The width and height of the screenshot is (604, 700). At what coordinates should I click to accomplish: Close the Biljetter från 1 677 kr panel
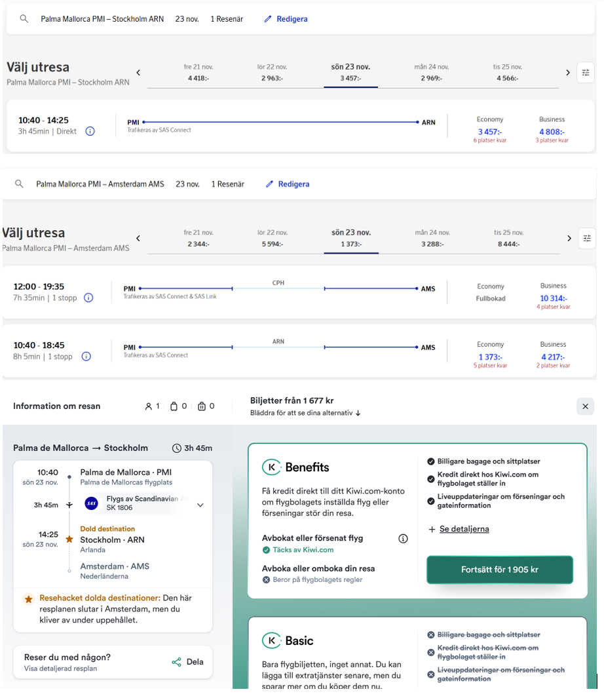point(585,406)
